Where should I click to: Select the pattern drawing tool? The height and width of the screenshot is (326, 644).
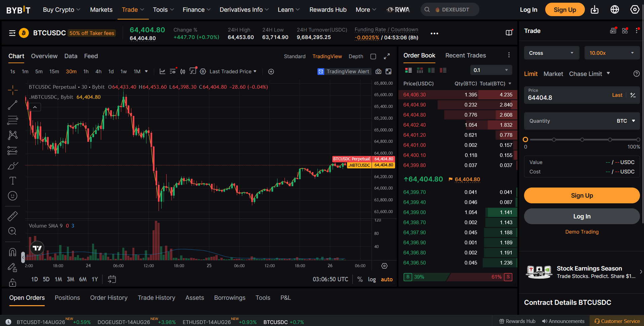(x=13, y=135)
